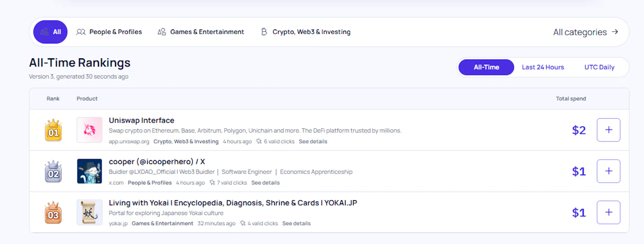Image resolution: width=644 pixels, height=244 pixels.
Task: Click the People & Profiles tab icon
Action: (x=81, y=32)
